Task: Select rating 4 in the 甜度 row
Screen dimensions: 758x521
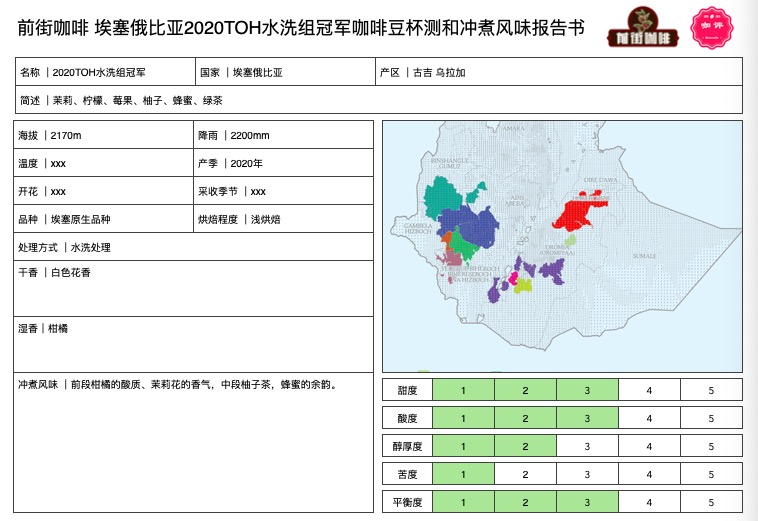Action: pyautogui.click(x=649, y=390)
